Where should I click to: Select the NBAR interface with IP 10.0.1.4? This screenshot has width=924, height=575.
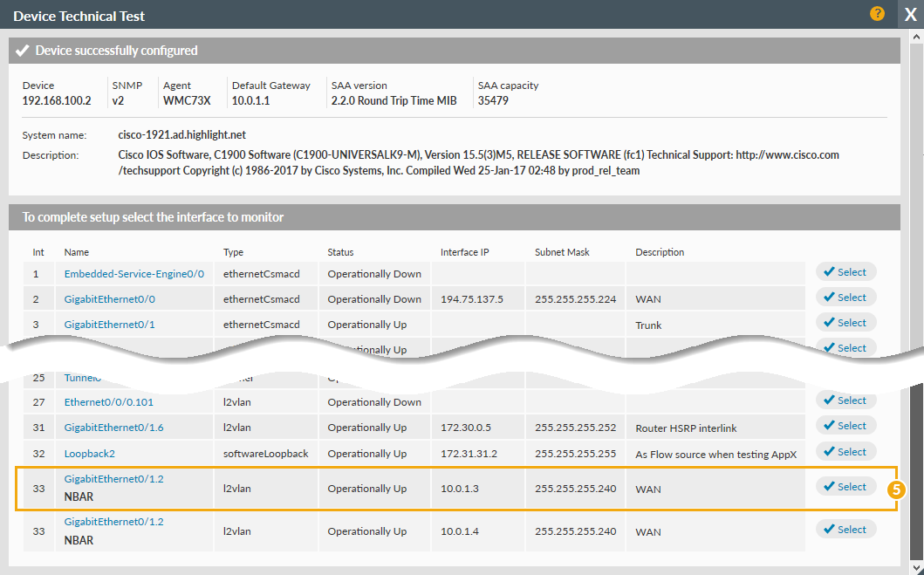845,530
